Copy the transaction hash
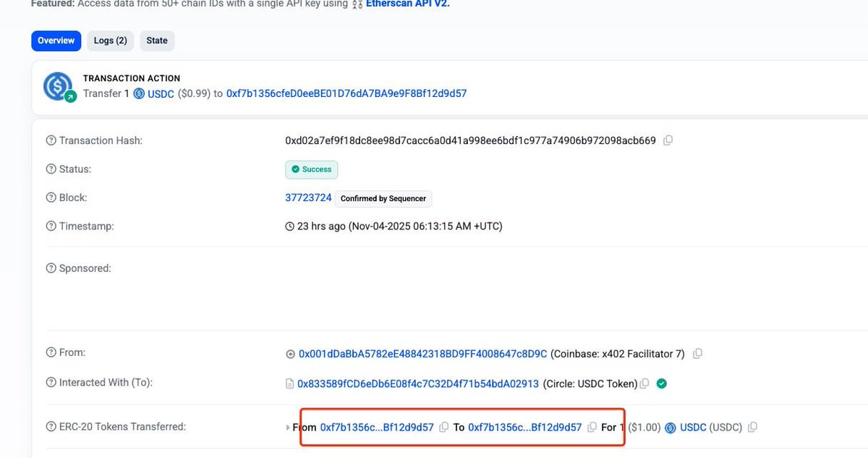Viewport: 868px width, 458px height. point(667,140)
